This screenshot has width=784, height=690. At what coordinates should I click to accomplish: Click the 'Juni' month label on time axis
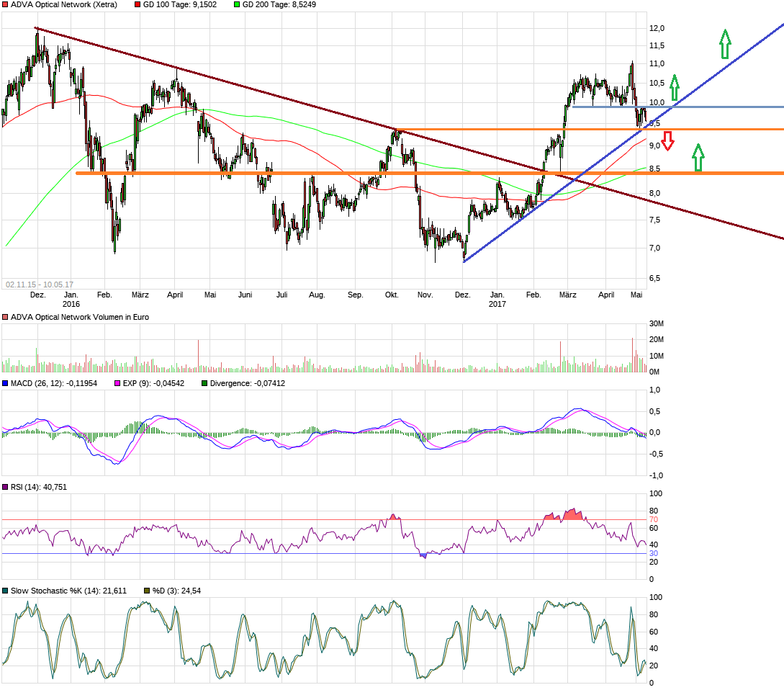click(x=245, y=295)
